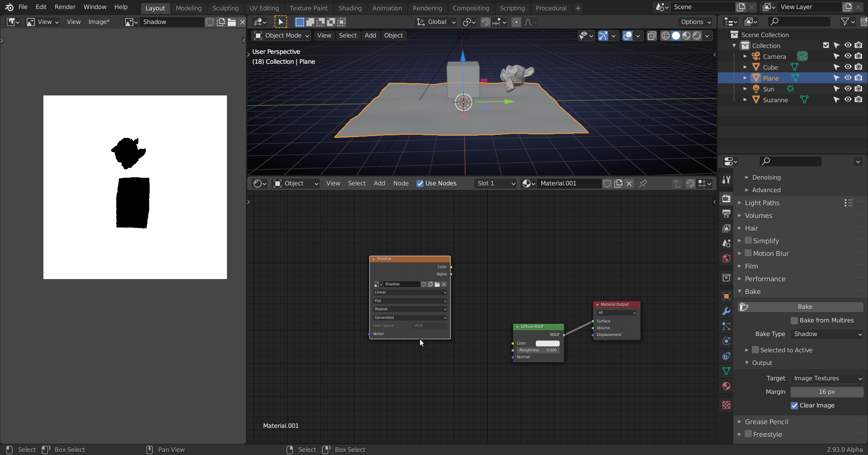The image size is (868, 455).
Task: Open the image folder icon in the image editor
Action: pyautogui.click(x=231, y=22)
